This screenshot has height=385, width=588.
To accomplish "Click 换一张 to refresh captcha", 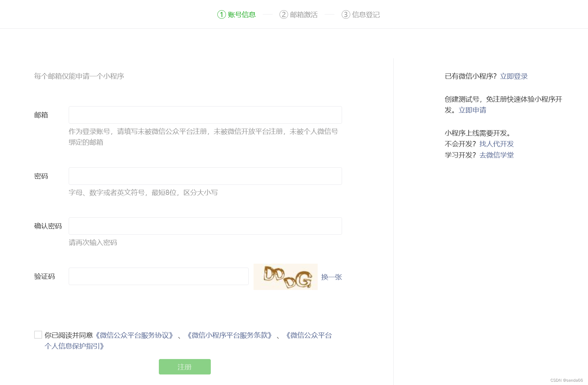I will click(x=331, y=277).
